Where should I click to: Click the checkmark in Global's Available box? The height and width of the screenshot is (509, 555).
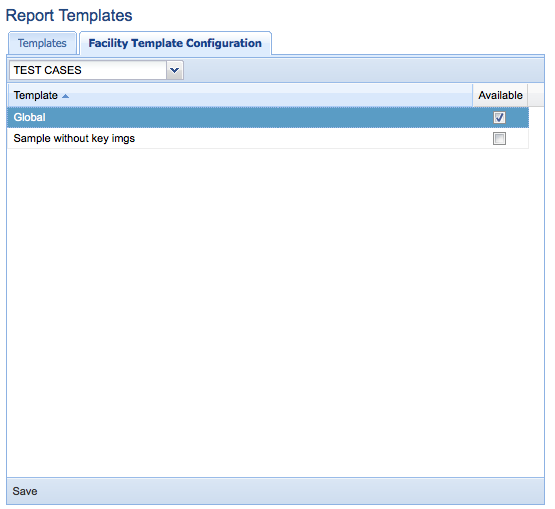(x=499, y=117)
